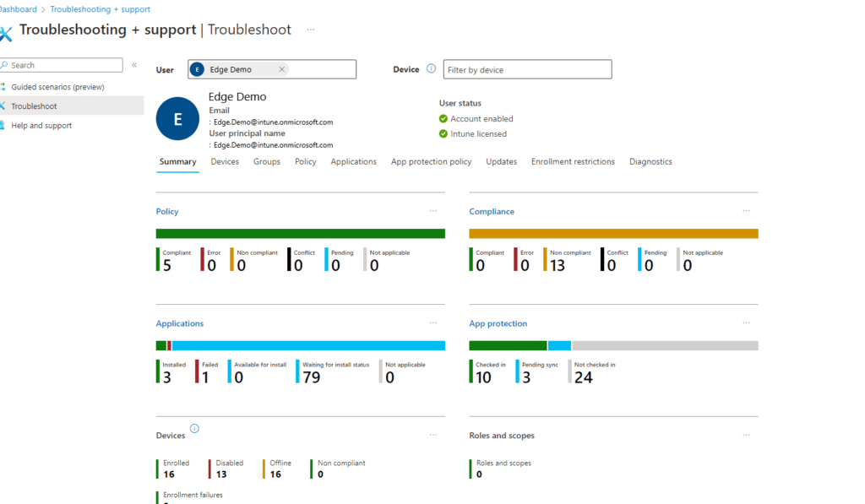This screenshot has width=865, height=504.
Task: Open Guided scenarios (preview)
Action: click(57, 87)
